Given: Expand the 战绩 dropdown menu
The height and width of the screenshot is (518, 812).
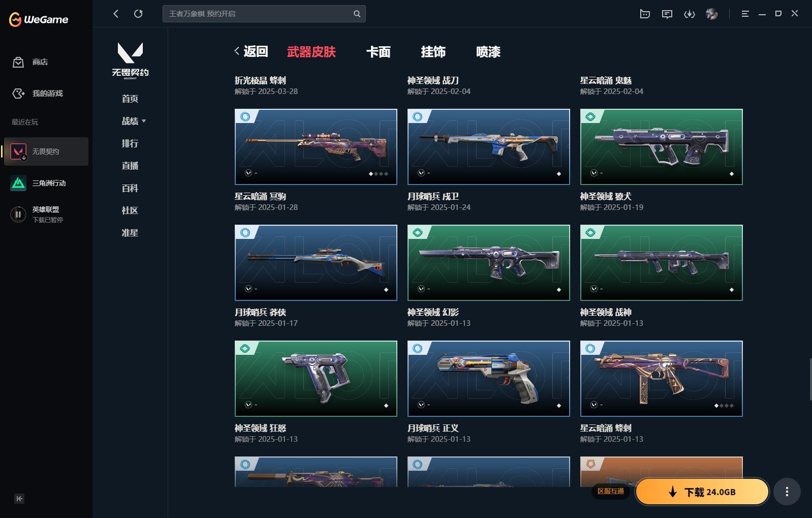Looking at the screenshot, I should pyautogui.click(x=134, y=121).
